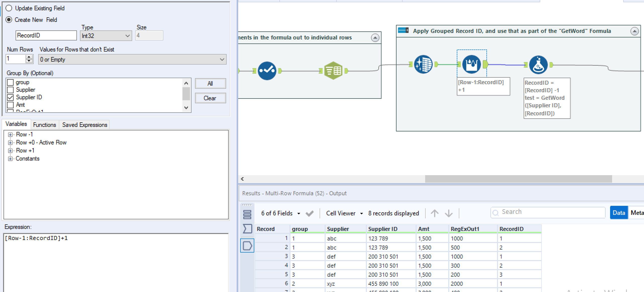Expand the Row -1 variables tree node
Image resolution: width=644 pixels, height=292 pixels.
[x=10, y=135]
